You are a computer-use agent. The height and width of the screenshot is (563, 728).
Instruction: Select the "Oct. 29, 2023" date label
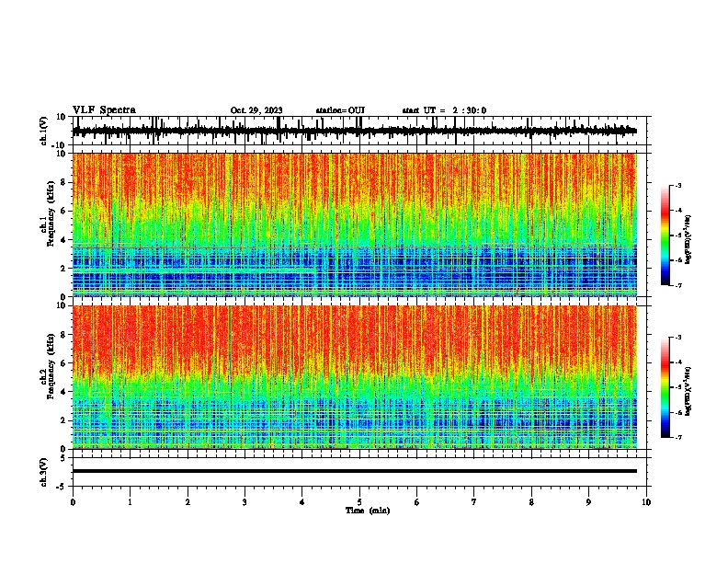click(256, 110)
